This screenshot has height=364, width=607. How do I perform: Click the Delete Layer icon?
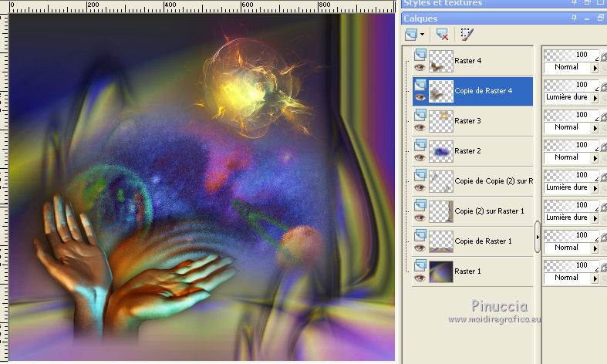click(x=442, y=35)
